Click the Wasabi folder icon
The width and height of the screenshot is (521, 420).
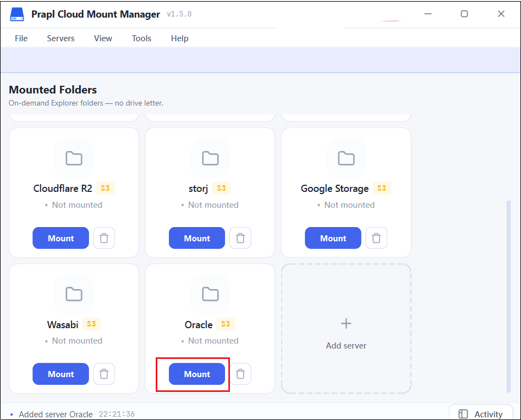coord(74,294)
